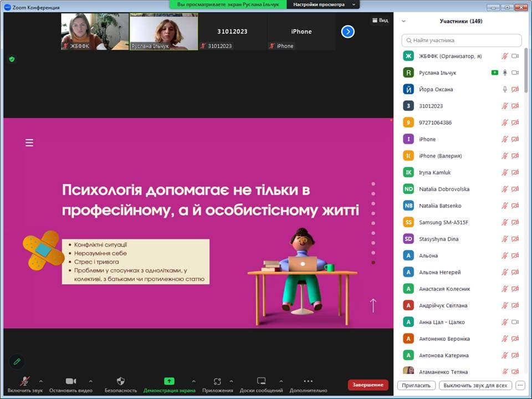The image size is (532, 399).
Task: Click camera-off icon for Stasyshyna Dina
Action: tap(515, 239)
